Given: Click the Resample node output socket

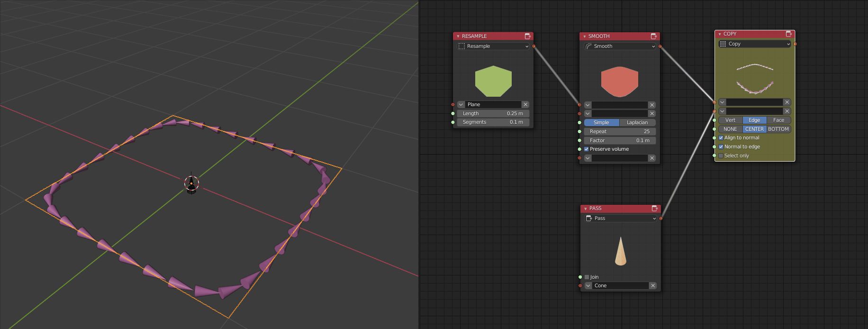Looking at the screenshot, I should (534, 46).
